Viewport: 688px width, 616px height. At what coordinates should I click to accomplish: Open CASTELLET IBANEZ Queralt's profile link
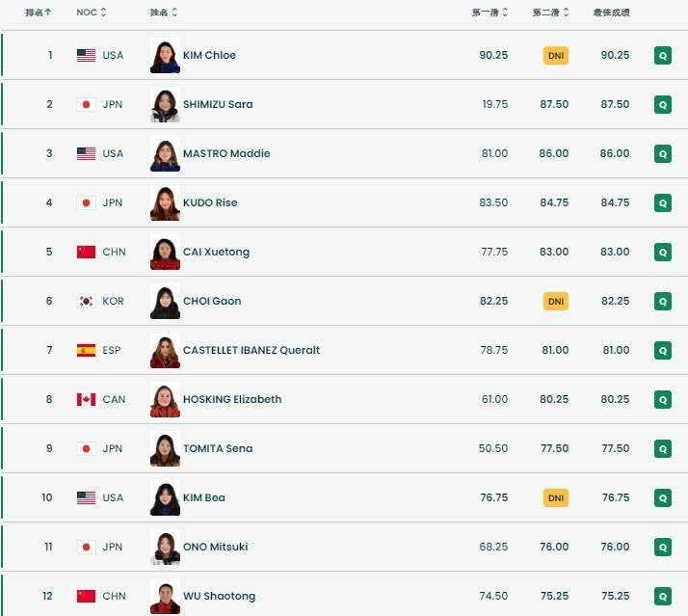[251, 350]
